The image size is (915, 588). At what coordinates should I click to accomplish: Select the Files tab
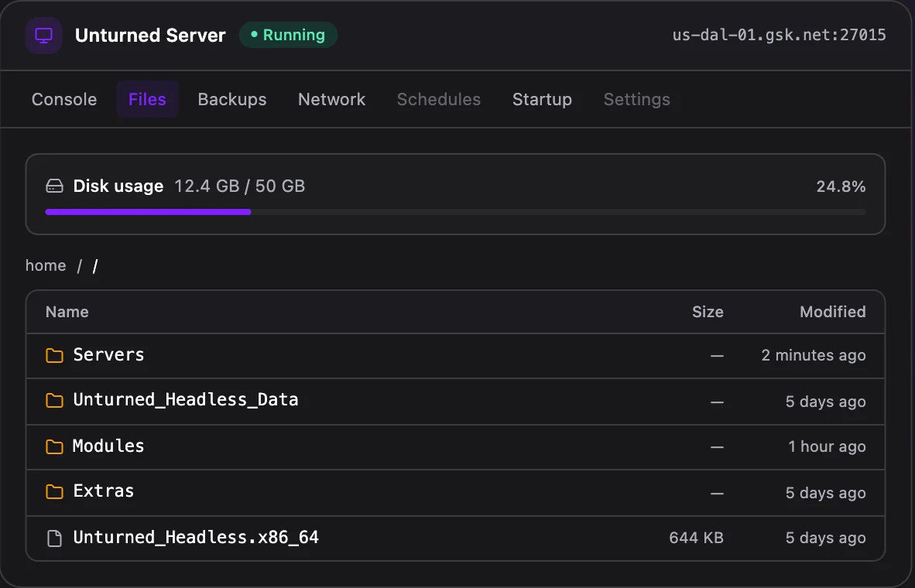147,99
